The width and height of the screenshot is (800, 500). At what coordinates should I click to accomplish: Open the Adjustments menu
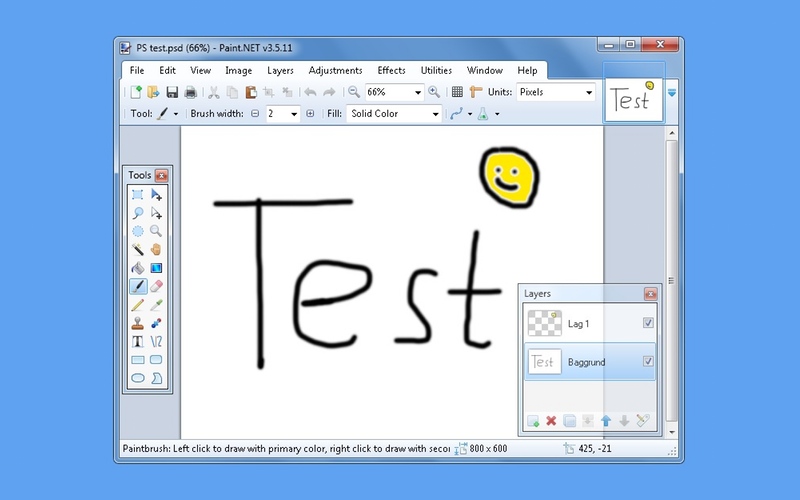point(335,70)
